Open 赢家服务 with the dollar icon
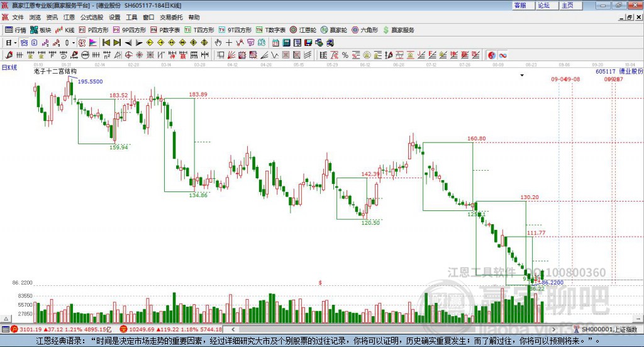This screenshot has width=644, height=347. tap(398, 30)
